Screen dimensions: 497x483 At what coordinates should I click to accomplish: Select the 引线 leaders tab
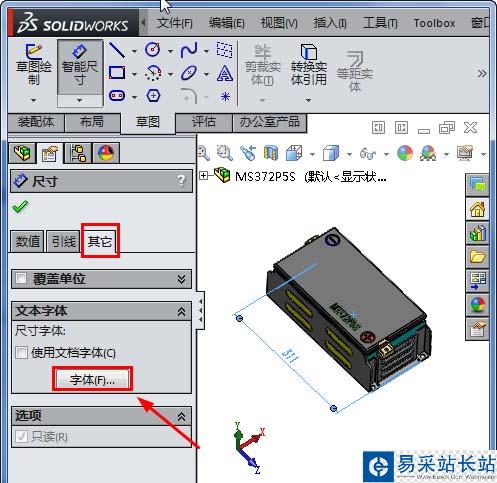63,241
